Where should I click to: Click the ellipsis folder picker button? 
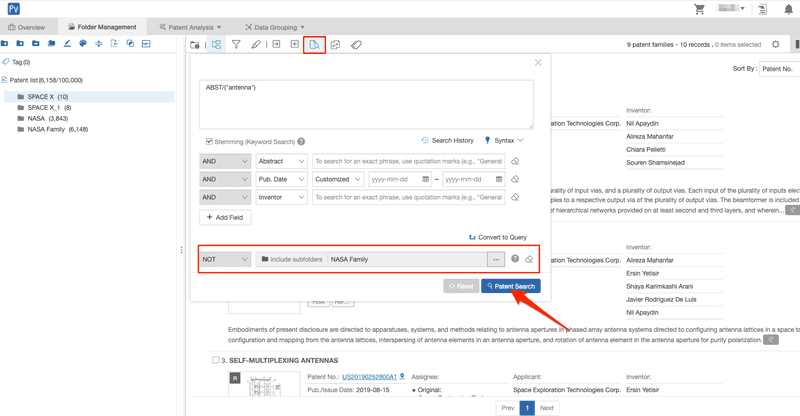(496, 259)
